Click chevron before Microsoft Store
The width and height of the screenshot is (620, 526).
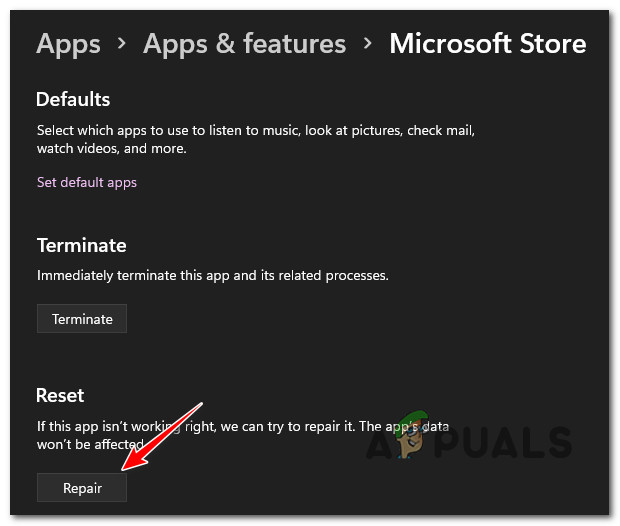point(367,45)
